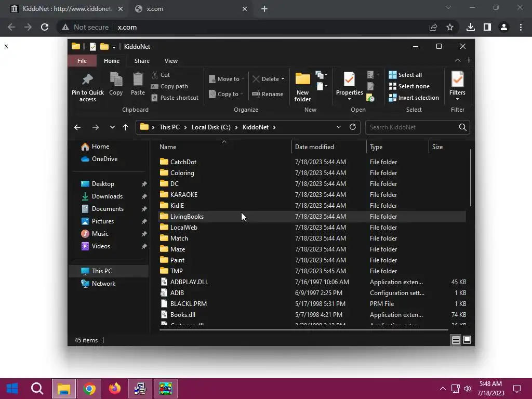
Task: Open Chrome profile icon
Action: (504, 27)
